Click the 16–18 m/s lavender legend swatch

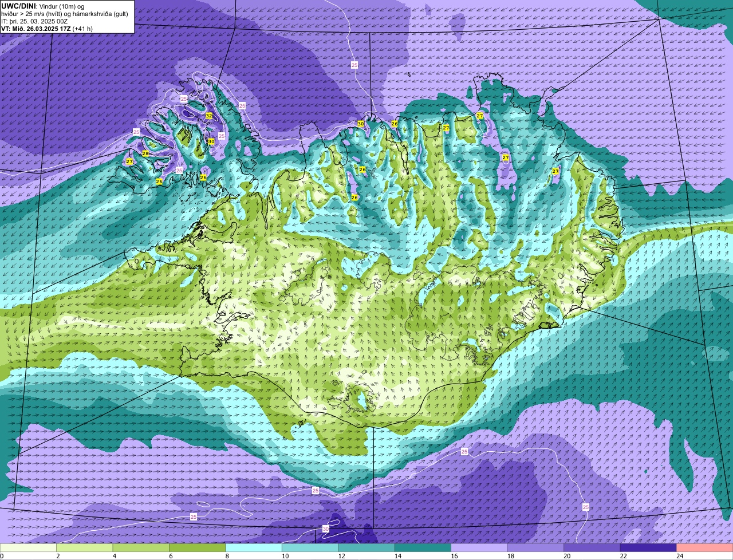pyautogui.click(x=479, y=547)
